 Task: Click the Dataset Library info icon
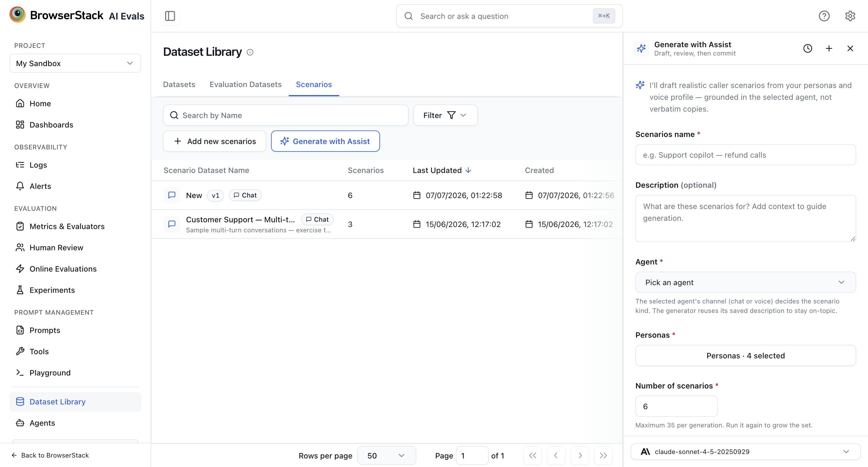coord(250,52)
